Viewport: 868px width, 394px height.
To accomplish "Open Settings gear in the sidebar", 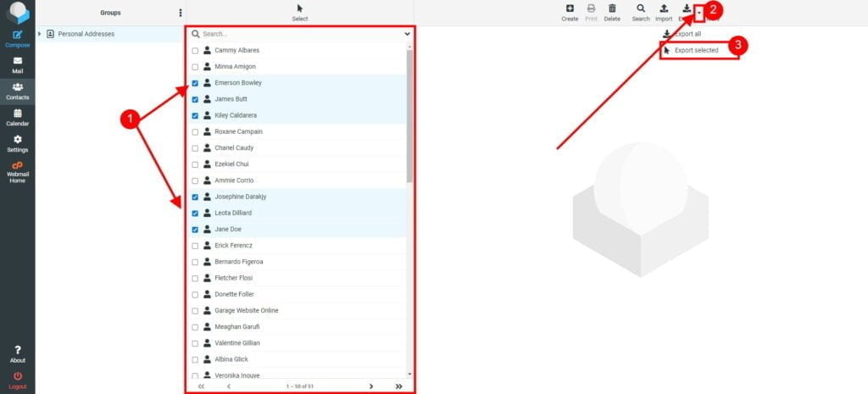I will pos(18,140).
